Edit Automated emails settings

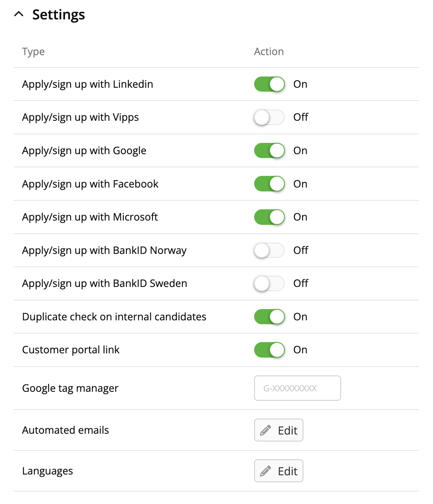click(279, 430)
